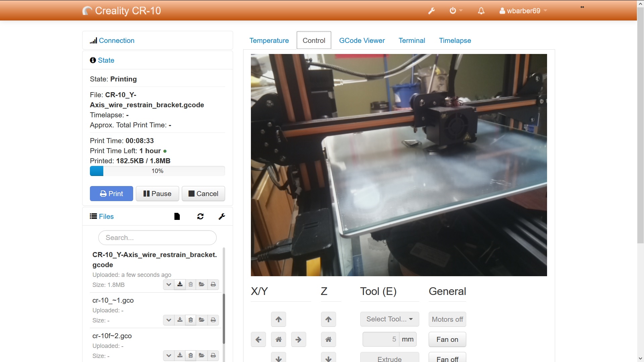Raise Z axis with up arrow
644x362 pixels.
coord(328,319)
